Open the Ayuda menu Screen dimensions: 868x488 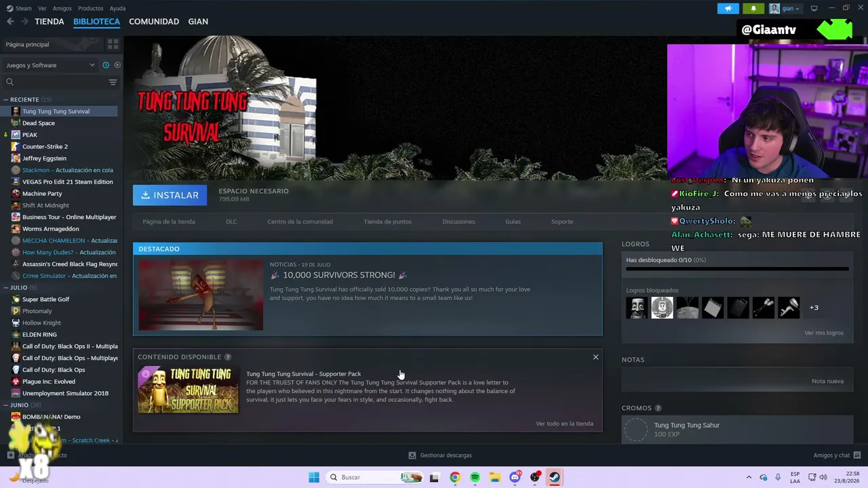tap(117, 8)
